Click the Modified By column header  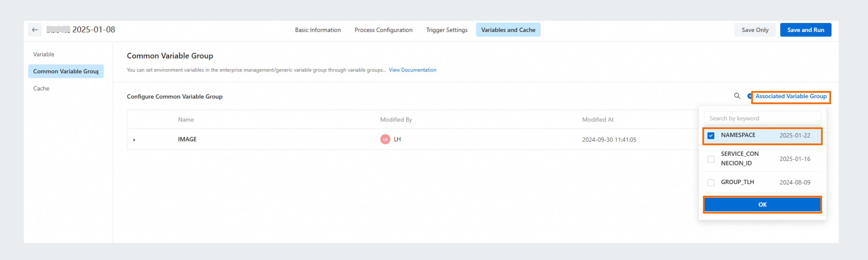tap(396, 119)
